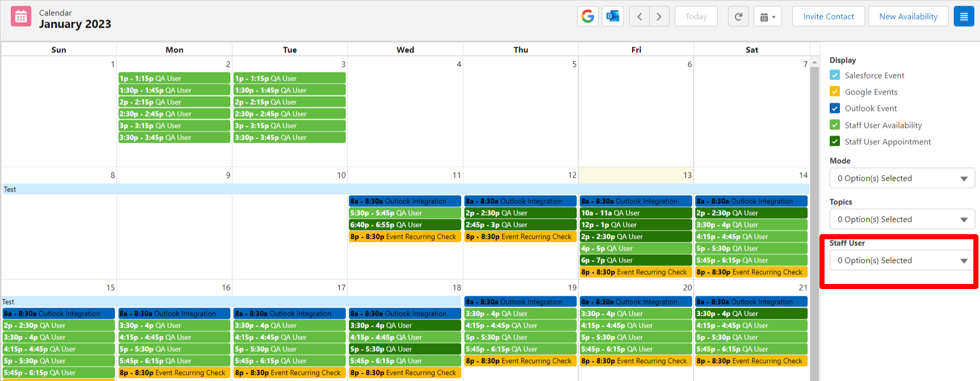Uncheck the Salesforce Event checkbox
Image resolution: width=980 pixels, height=381 pixels.
835,75
